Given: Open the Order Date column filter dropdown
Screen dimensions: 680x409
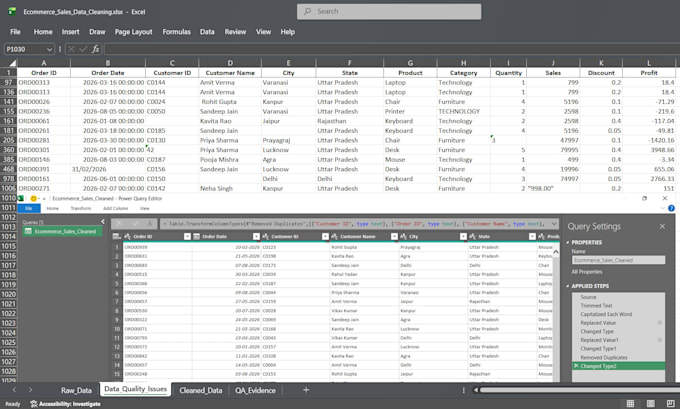Looking at the screenshot, I should click(x=256, y=236).
